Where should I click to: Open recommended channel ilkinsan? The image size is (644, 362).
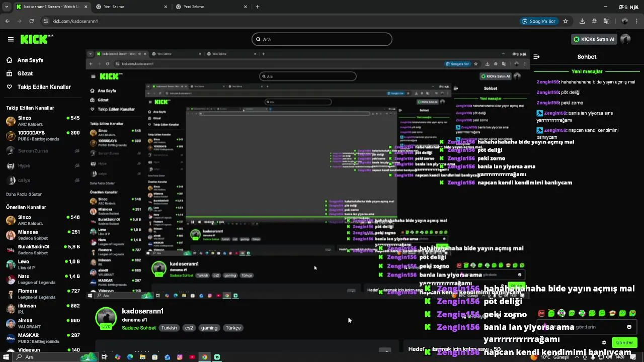pyautogui.click(x=43, y=309)
